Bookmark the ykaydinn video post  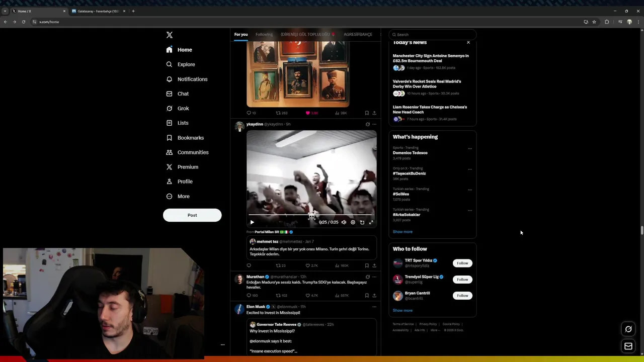point(367,265)
